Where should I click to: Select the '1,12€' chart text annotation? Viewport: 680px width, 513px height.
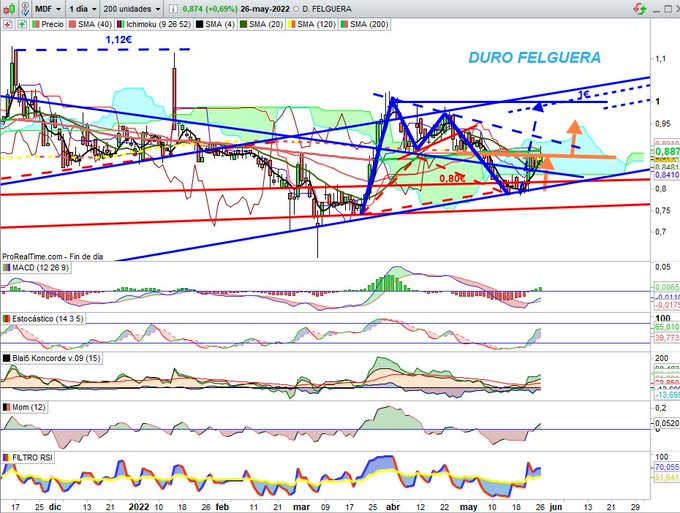(119, 40)
